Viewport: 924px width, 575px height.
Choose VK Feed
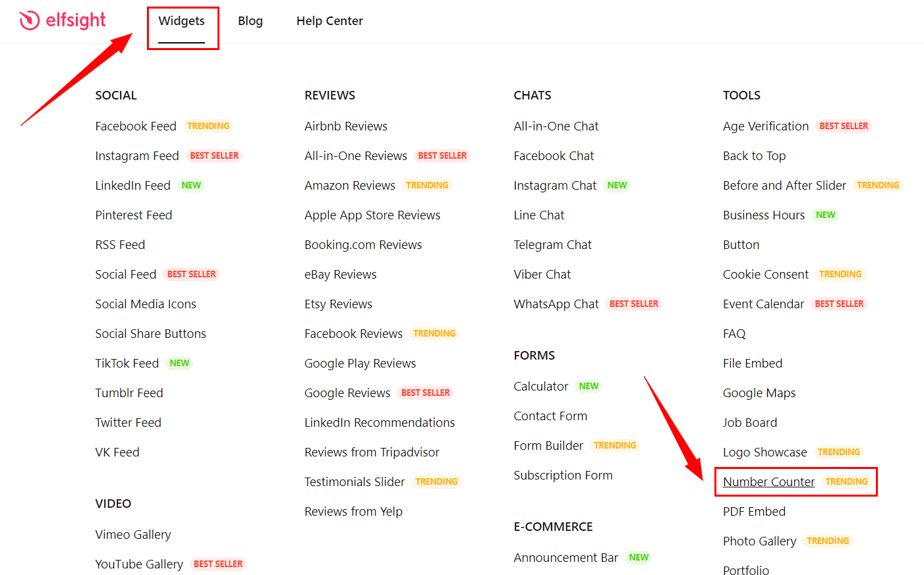117,452
